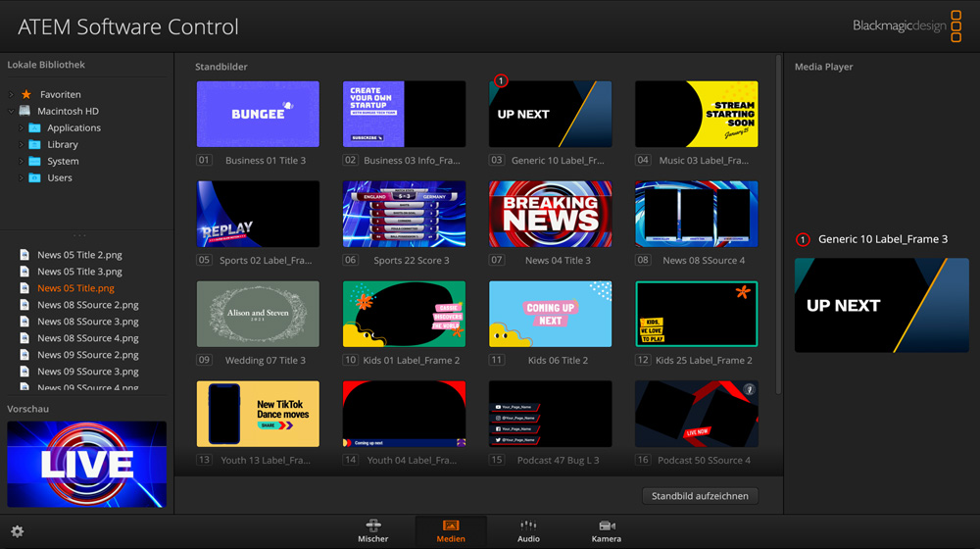Screen dimensions: 980x549
Task: Select the News 09 SSource 2.png file
Action: tap(87, 355)
